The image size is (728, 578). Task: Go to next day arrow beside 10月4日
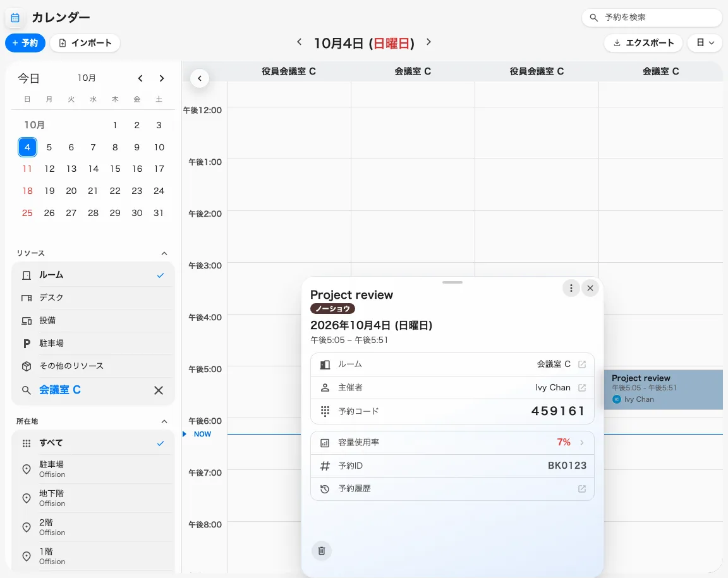pos(428,42)
